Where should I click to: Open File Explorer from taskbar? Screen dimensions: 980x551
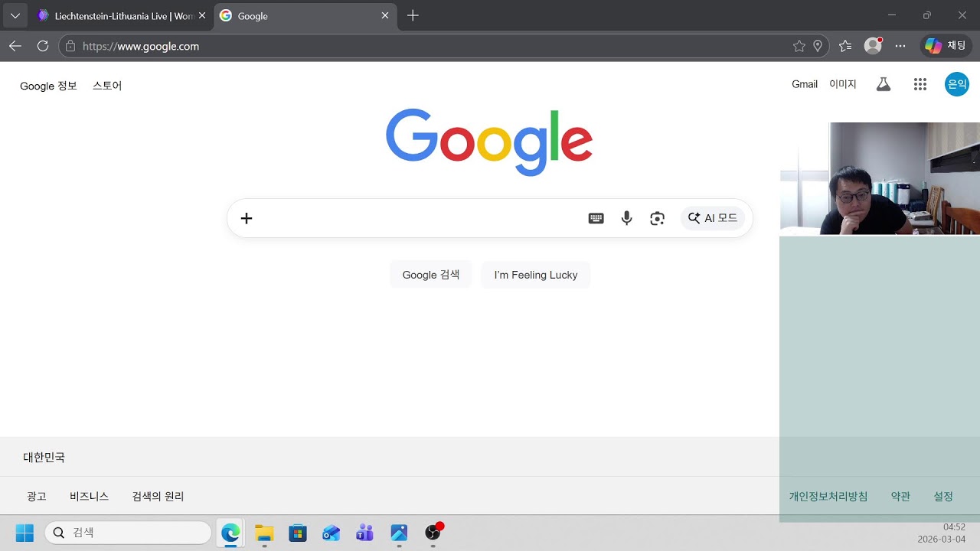pos(264,533)
